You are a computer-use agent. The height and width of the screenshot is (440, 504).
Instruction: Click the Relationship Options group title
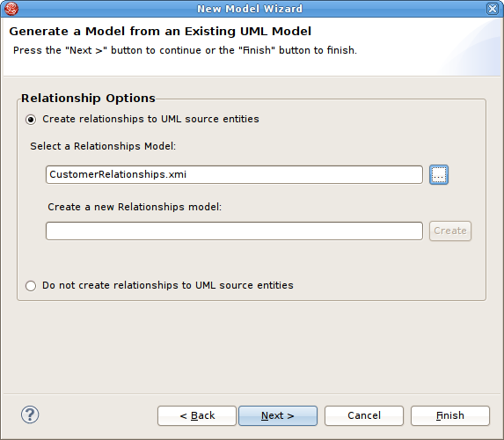coord(88,98)
